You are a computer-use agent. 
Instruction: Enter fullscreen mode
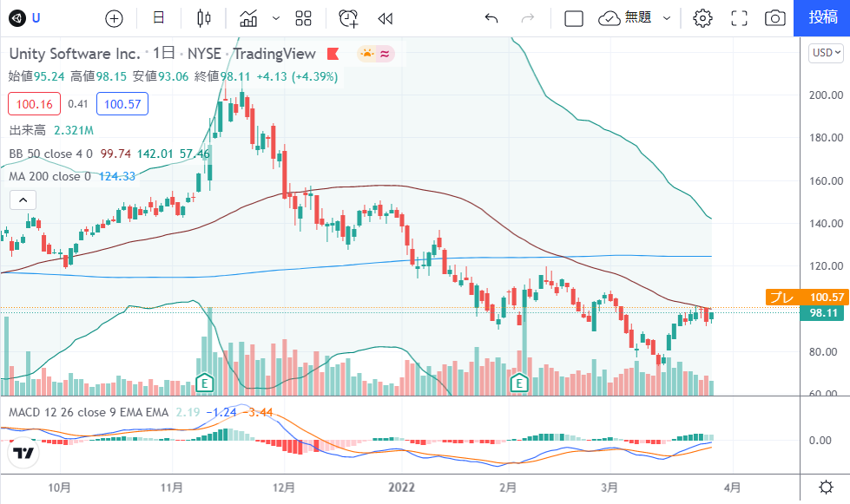(739, 18)
